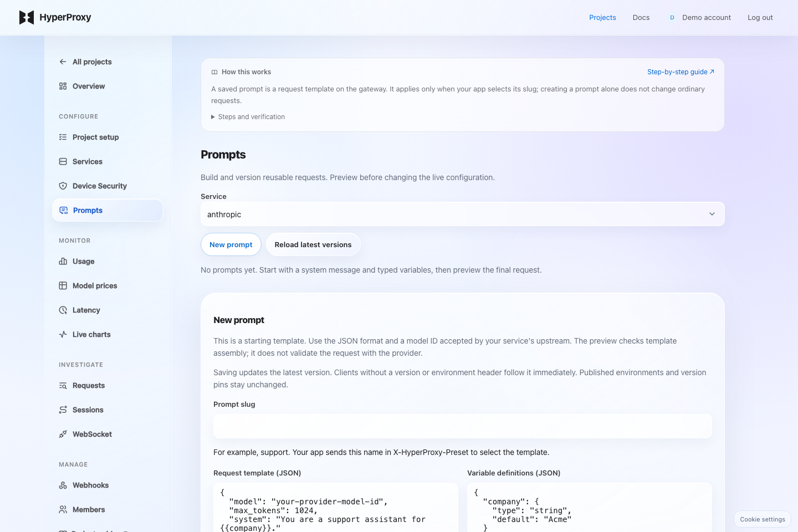Select Log out in the top navigation
The width and height of the screenshot is (798, 532).
click(760, 18)
